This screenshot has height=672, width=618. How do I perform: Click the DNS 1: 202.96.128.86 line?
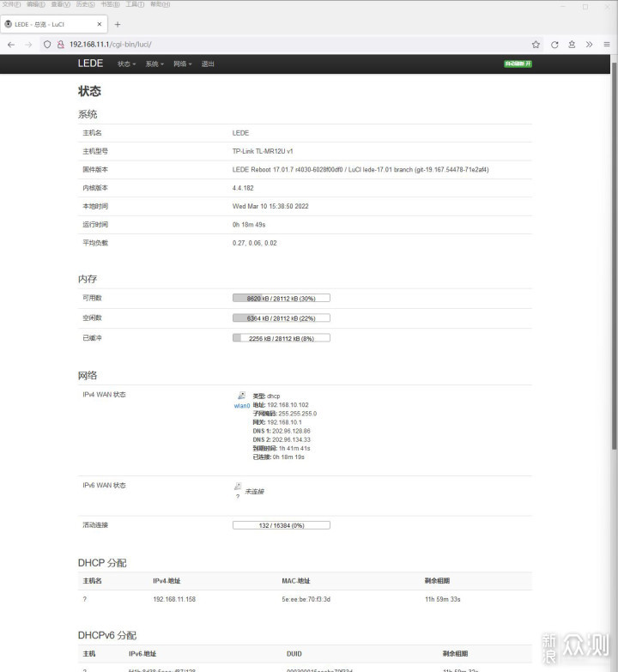[282, 431]
